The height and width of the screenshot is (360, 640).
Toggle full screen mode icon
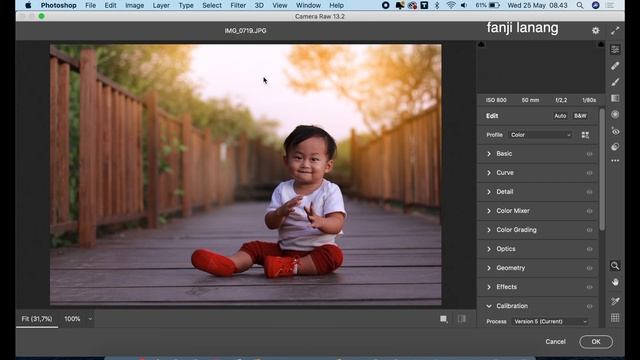coord(615,31)
